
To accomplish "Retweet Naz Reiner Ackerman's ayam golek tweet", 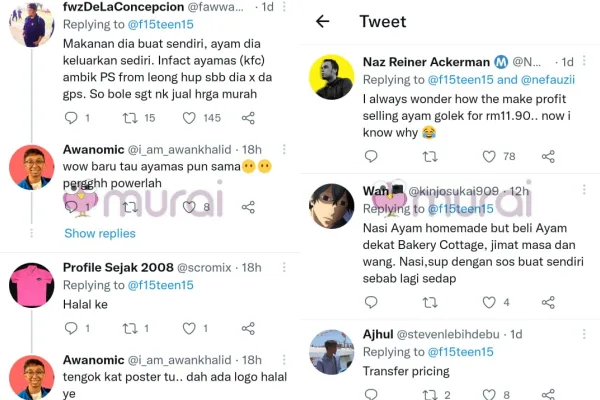I will [x=430, y=156].
